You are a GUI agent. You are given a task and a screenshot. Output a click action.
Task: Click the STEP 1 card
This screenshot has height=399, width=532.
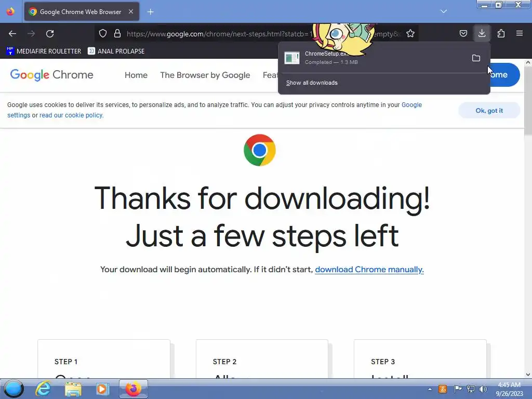[x=104, y=359]
